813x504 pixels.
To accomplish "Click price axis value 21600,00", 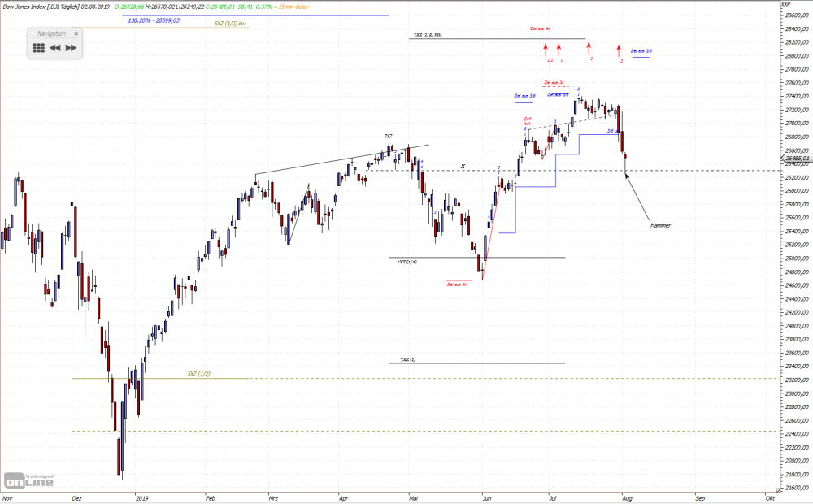I will pos(798,488).
